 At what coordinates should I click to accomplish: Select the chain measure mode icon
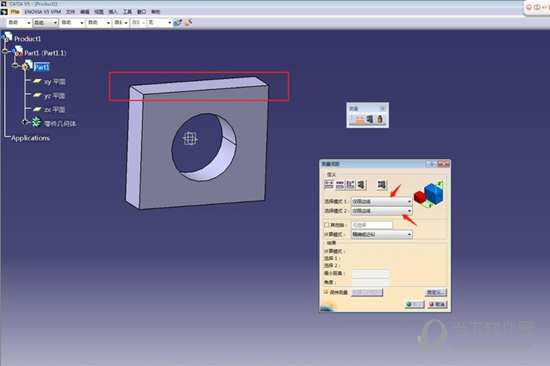[340, 185]
